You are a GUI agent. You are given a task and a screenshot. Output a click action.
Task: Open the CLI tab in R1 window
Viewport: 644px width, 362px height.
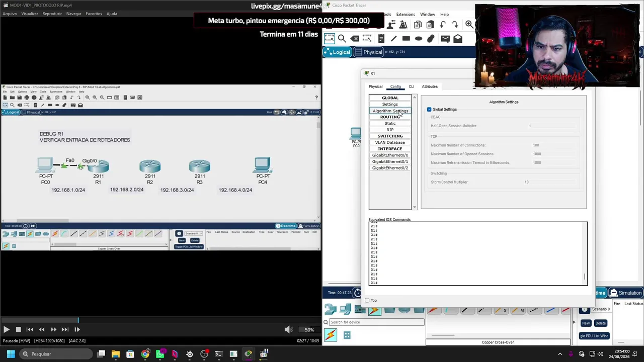412,86
